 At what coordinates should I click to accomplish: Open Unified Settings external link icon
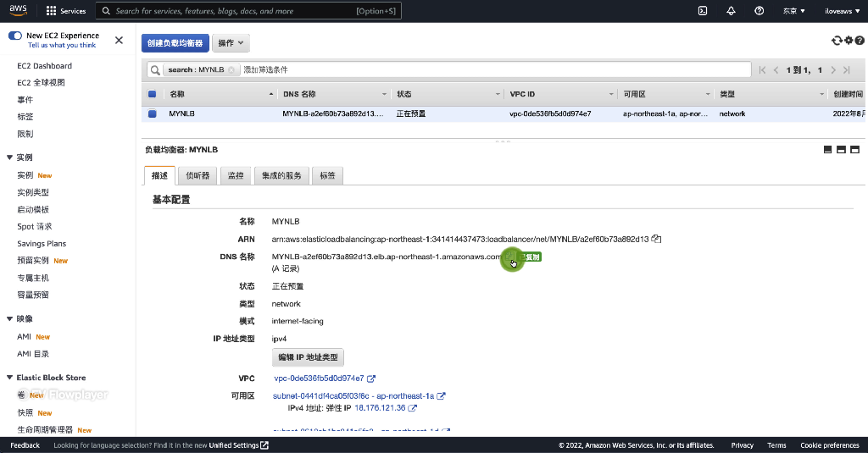click(264, 445)
